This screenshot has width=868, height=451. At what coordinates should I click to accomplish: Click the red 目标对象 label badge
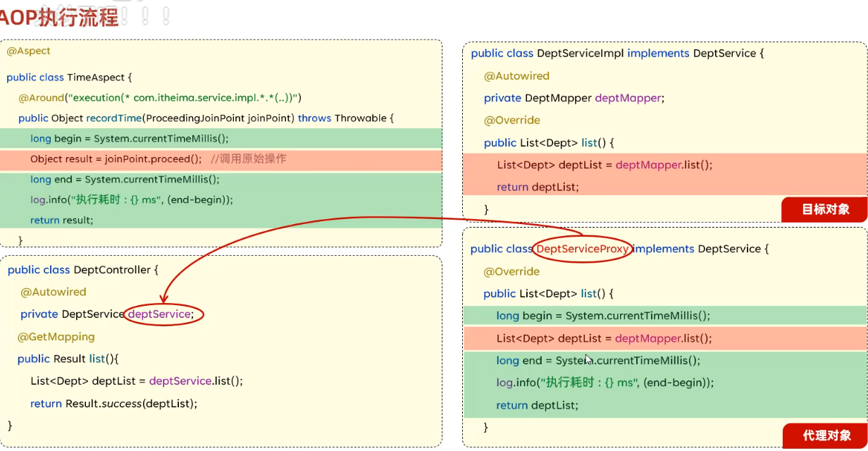[x=825, y=209]
